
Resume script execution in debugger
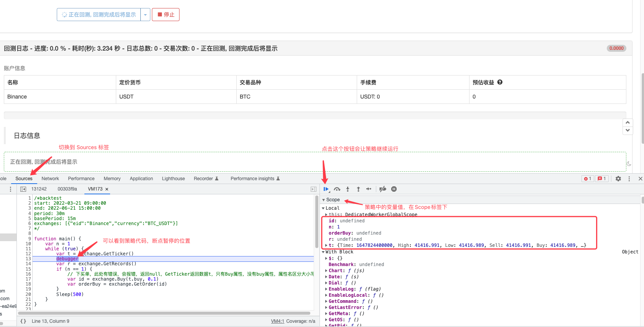click(326, 189)
